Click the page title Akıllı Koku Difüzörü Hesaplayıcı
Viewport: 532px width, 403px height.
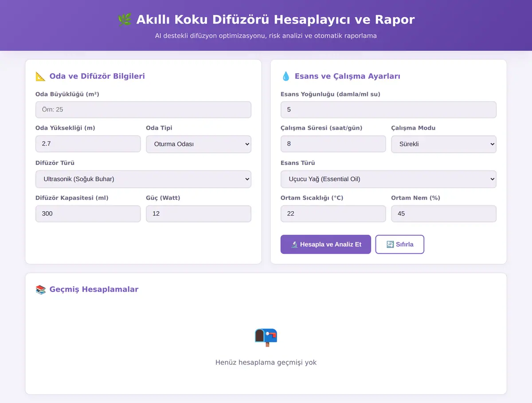pyautogui.click(x=275, y=20)
